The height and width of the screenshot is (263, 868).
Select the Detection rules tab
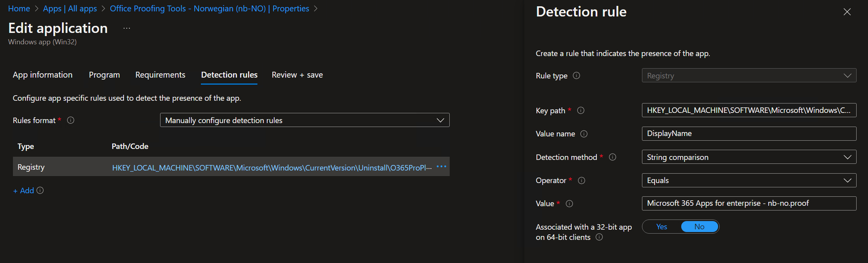pyautogui.click(x=229, y=75)
